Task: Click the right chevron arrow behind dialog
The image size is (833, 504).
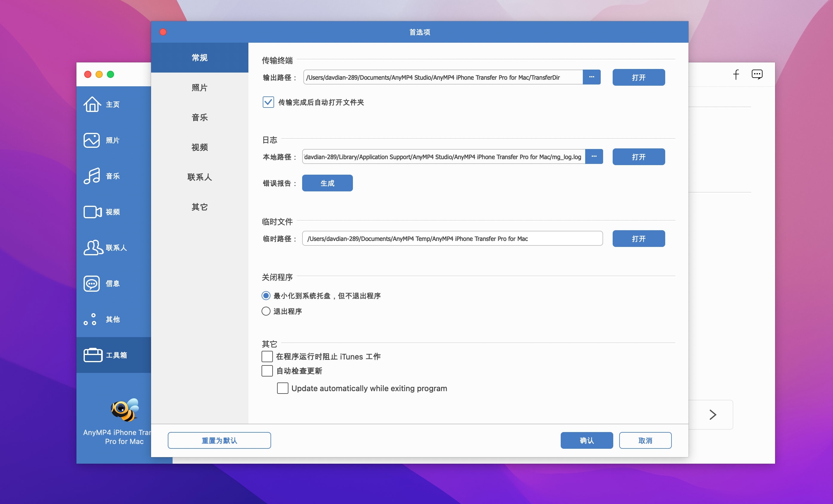Action: pos(713,414)
